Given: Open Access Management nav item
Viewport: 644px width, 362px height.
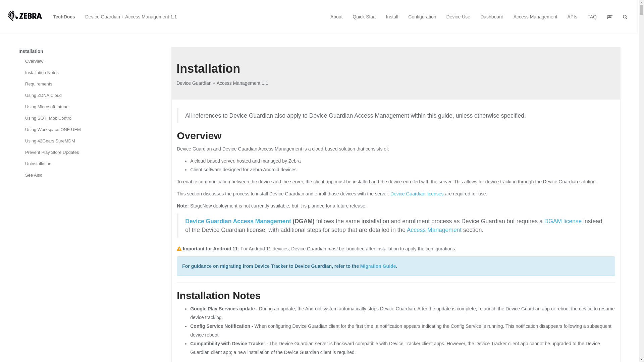Looking at the screenshot, I should [x=535, y=17].
